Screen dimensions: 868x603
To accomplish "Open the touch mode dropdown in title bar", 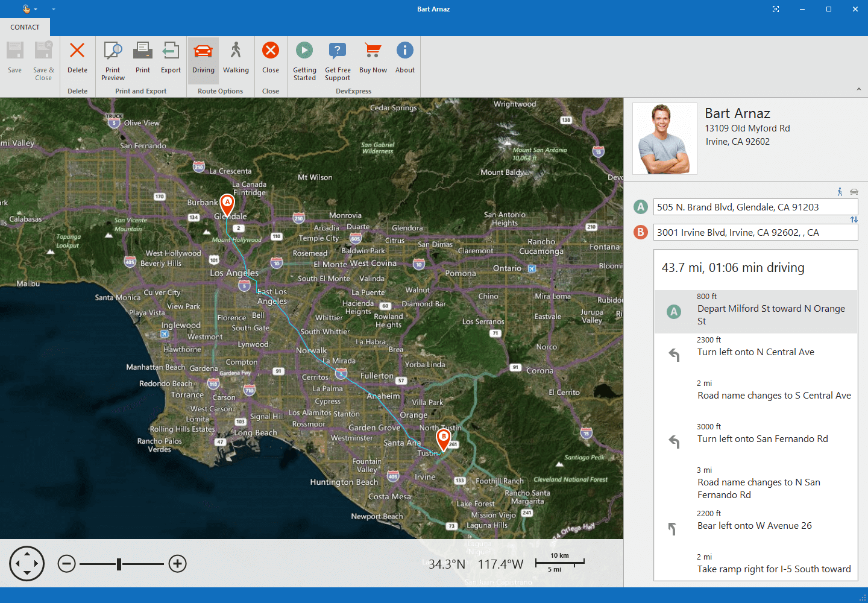I will [x=30, y=9].
